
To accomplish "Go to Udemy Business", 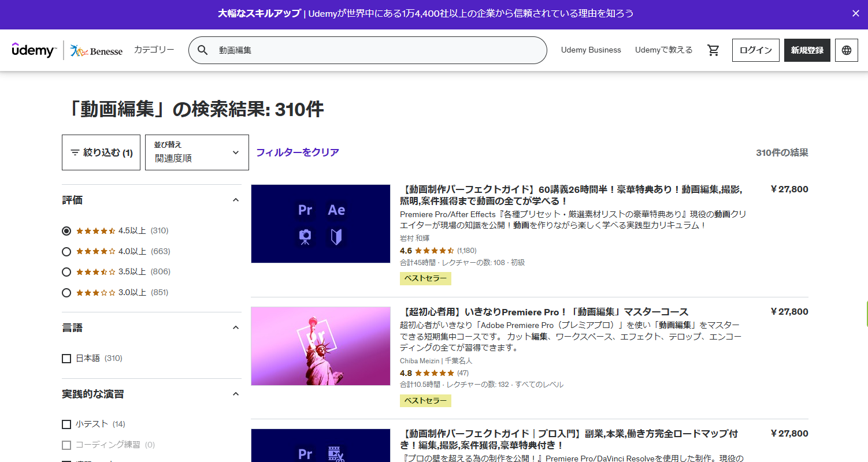I will 591,50.
